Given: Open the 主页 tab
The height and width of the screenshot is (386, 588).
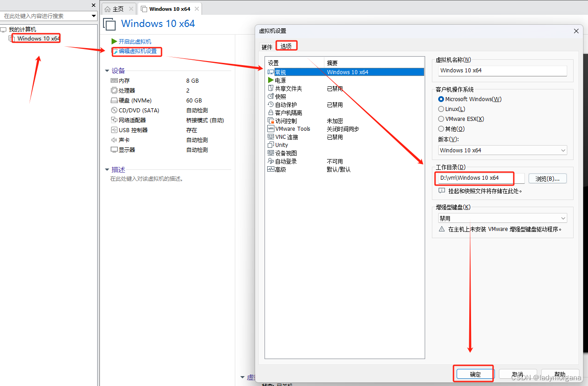Looking at the screenshot, I should click(x=118, y=9).
